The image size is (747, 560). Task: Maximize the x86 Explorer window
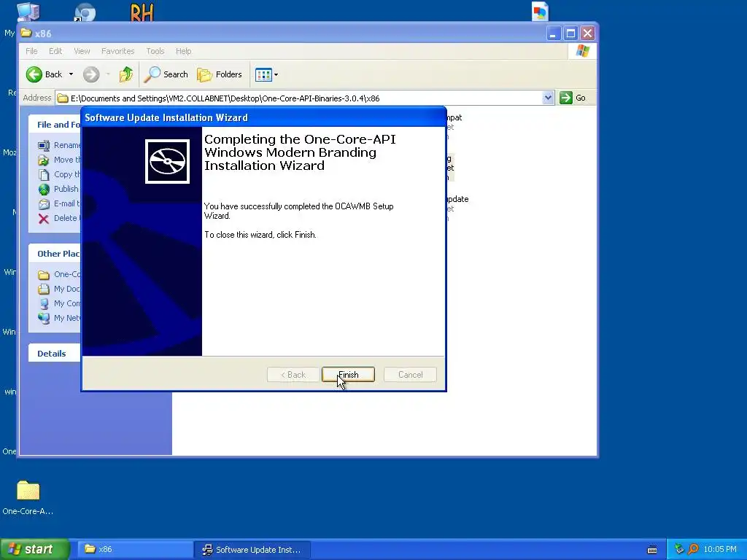[x=570, y=34]
